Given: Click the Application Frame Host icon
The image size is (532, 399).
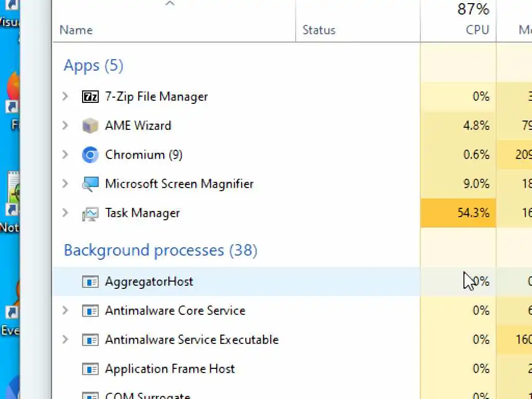Looking at the screenshot, I should click(x=90, y=369).
